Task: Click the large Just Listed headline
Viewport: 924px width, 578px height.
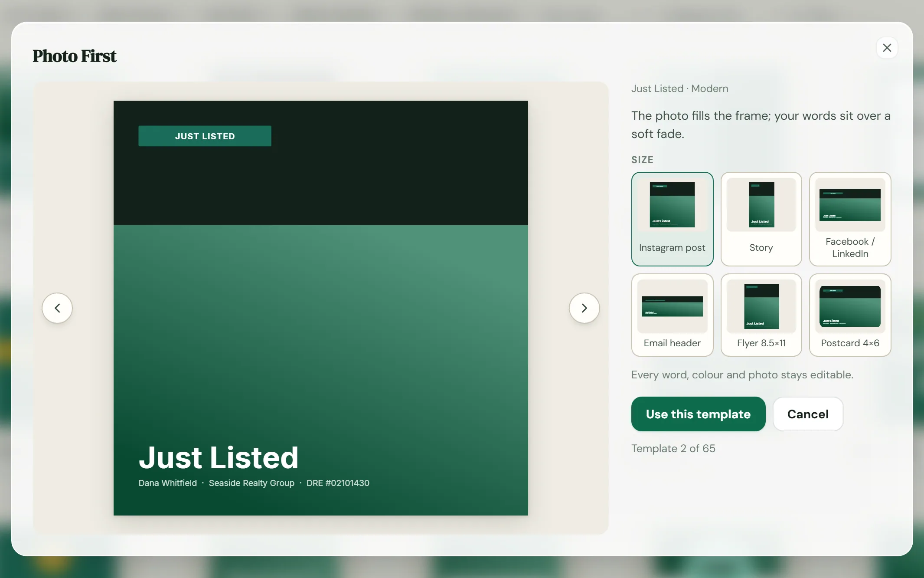Action: (219, 457)
